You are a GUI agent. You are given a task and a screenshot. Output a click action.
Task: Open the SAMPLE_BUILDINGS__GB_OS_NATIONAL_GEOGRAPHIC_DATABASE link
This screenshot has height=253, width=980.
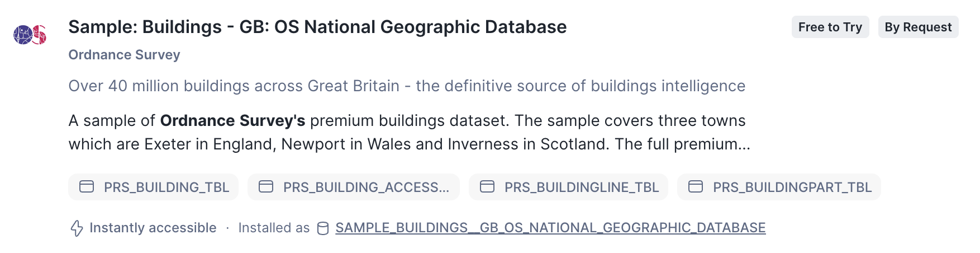550,228
